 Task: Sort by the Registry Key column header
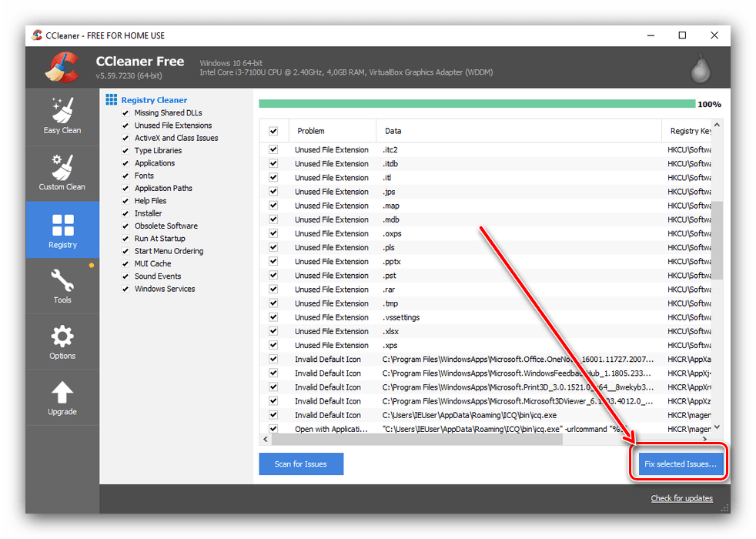[x=687, y=131]
